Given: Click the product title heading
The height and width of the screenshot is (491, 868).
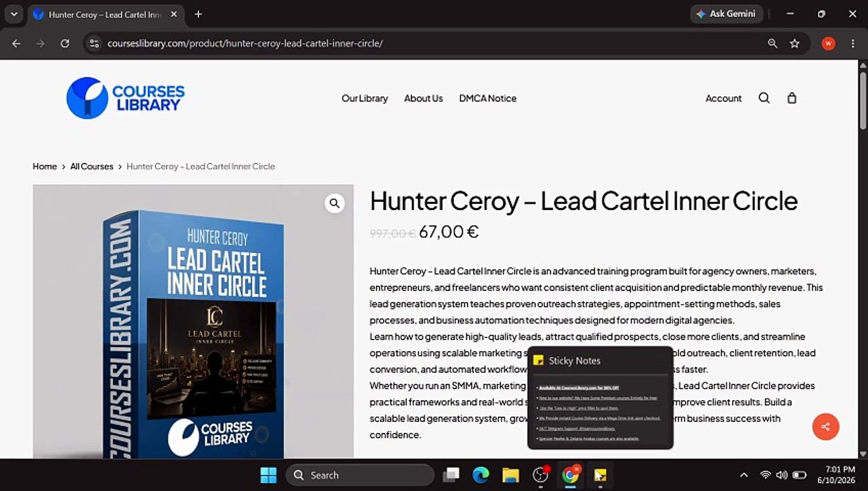Looking at the screenshot, I should [583, 201].
